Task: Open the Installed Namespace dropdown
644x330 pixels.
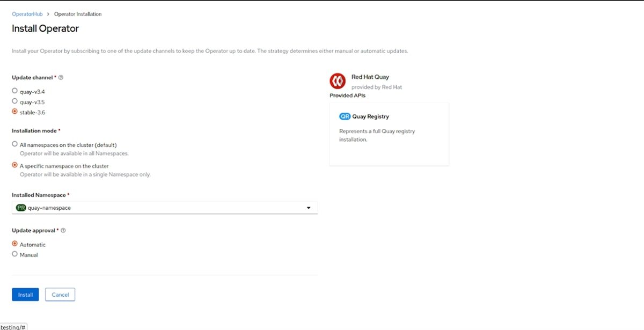Action: point(164,207)
